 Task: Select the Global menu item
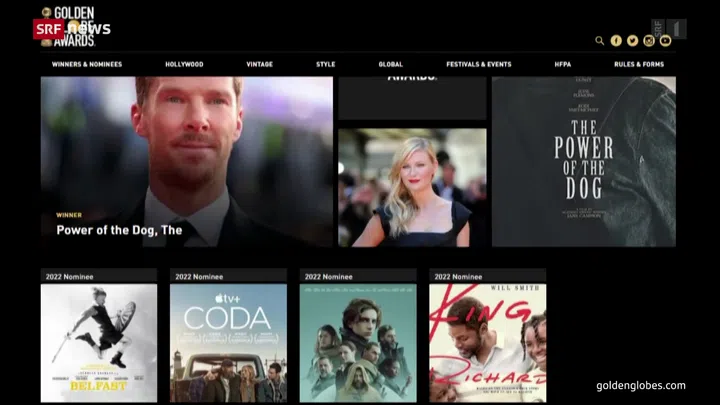tap(390, 64)
